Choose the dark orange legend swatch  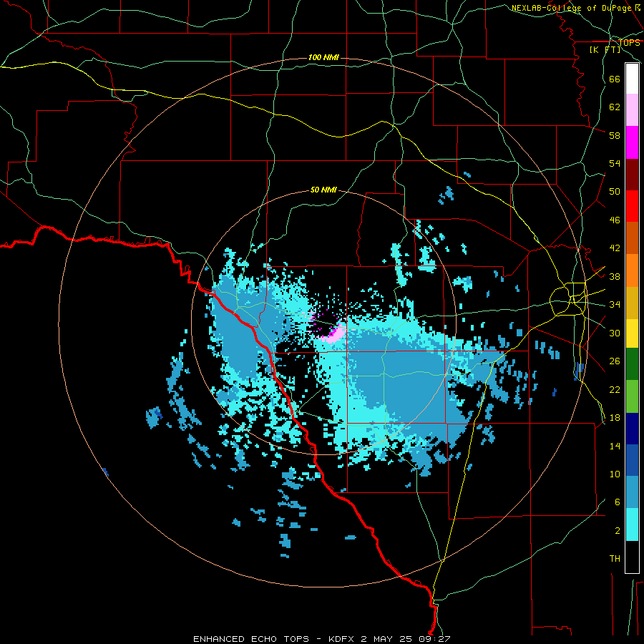coord(632,238)
